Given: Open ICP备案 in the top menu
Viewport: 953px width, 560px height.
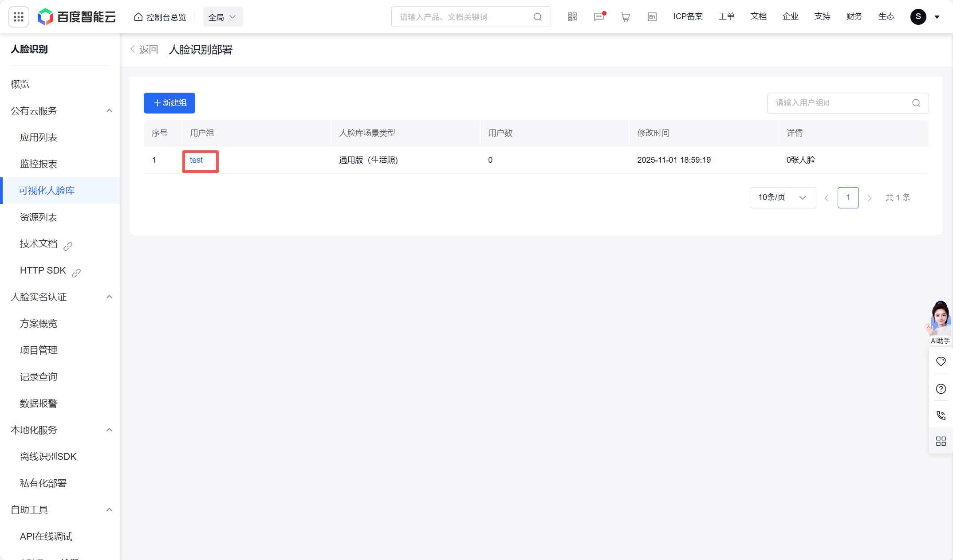Looking at the screenshot, I should point(688,16).
